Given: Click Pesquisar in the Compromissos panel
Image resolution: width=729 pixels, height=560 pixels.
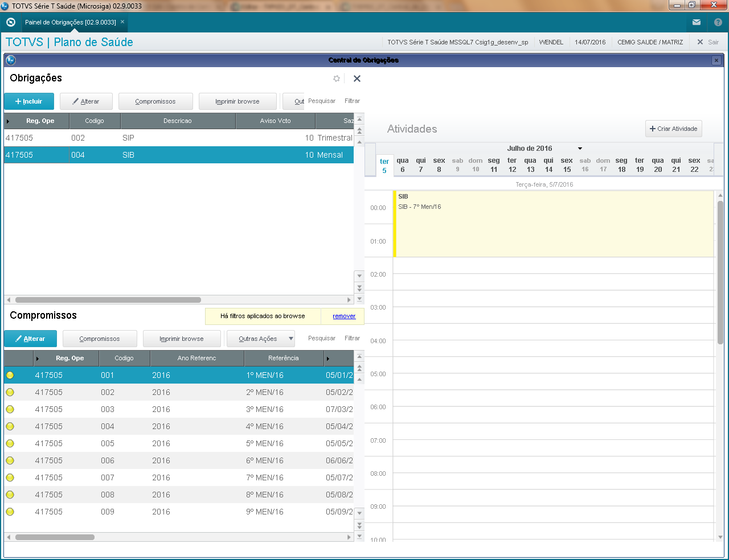Looking at the screenshot, I should pos(322,338).
